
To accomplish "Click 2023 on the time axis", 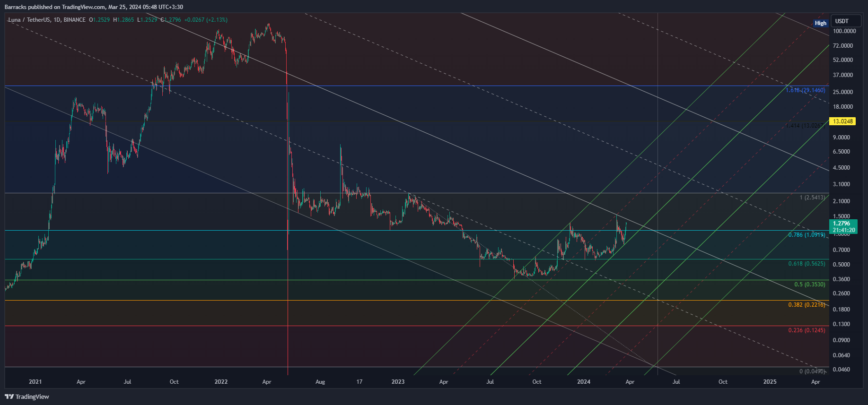I will (398, 382).
